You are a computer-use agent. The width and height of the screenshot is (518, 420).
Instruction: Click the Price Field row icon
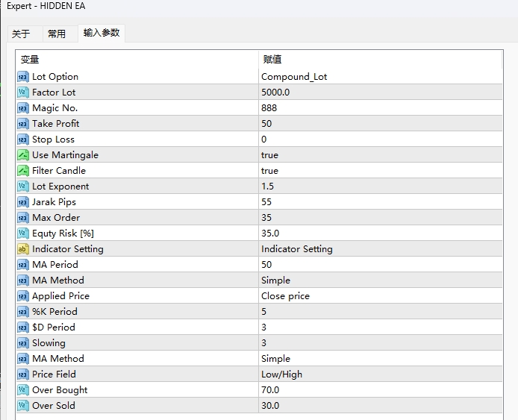point(23,374)
